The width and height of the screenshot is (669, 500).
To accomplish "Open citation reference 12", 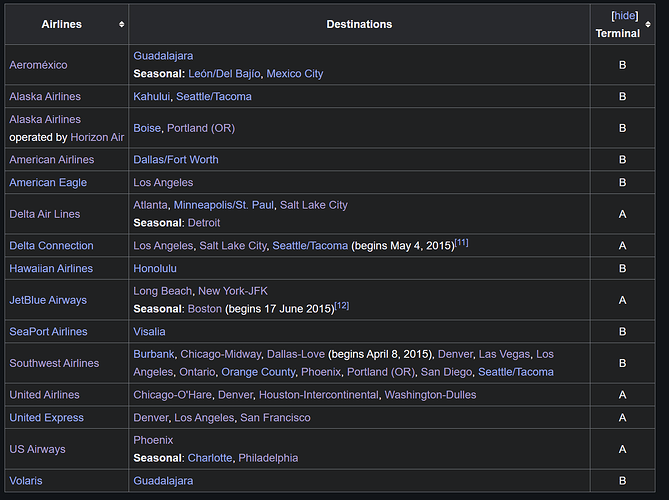I will coord(342,306).
